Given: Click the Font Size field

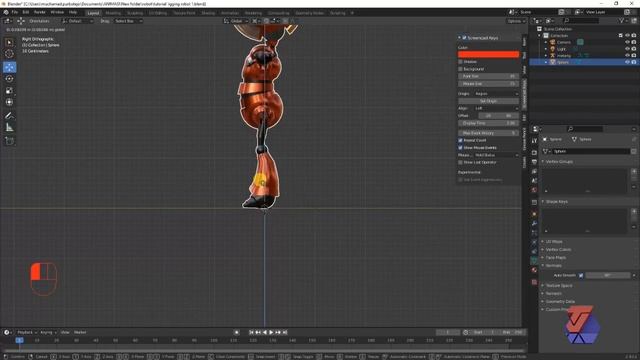Looking at the screenshot, I should [488, 76].
